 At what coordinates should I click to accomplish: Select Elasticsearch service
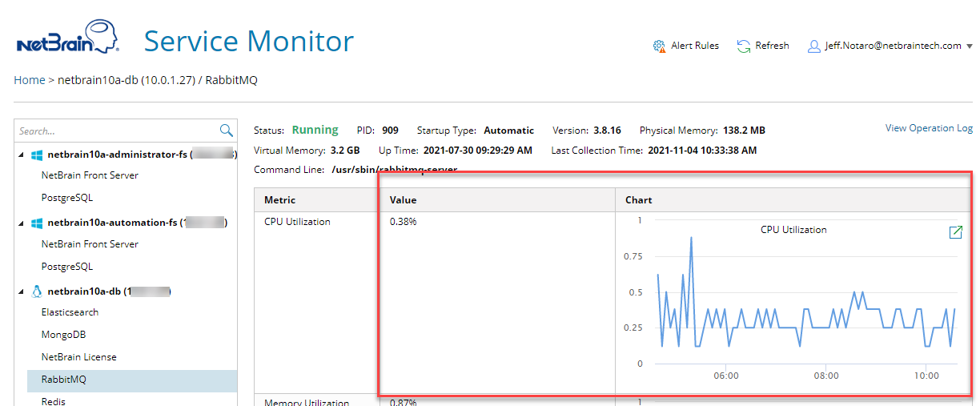70,312
